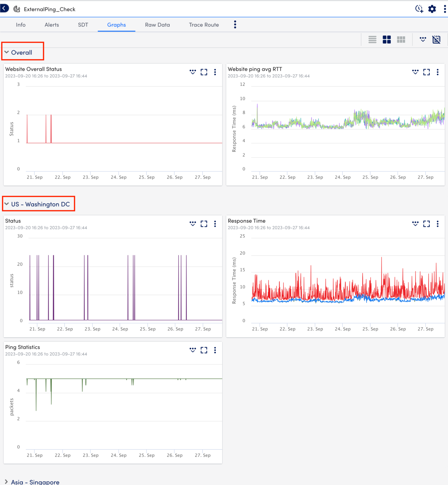Screen dimensions: 448x485
Task: Switch to the Raw Data tab
Action: coord(157,25)
